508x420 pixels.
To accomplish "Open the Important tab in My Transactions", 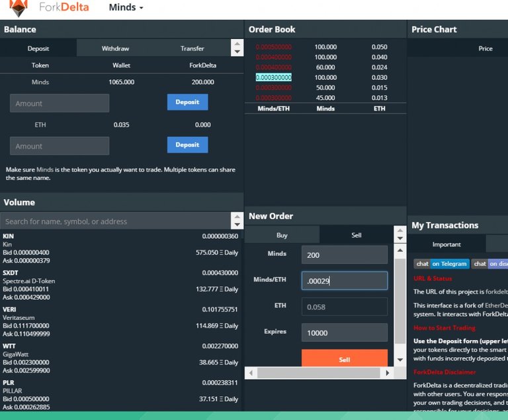I will [x=446, y=244].
